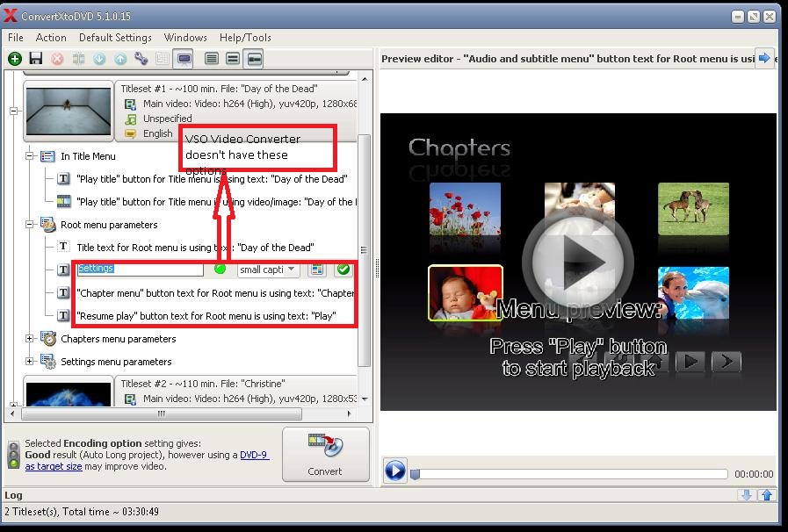This screenshot has width=788, height=532.
Task: Toggle the preview monitor toolbar icon
Action: [x=184, y=59]
